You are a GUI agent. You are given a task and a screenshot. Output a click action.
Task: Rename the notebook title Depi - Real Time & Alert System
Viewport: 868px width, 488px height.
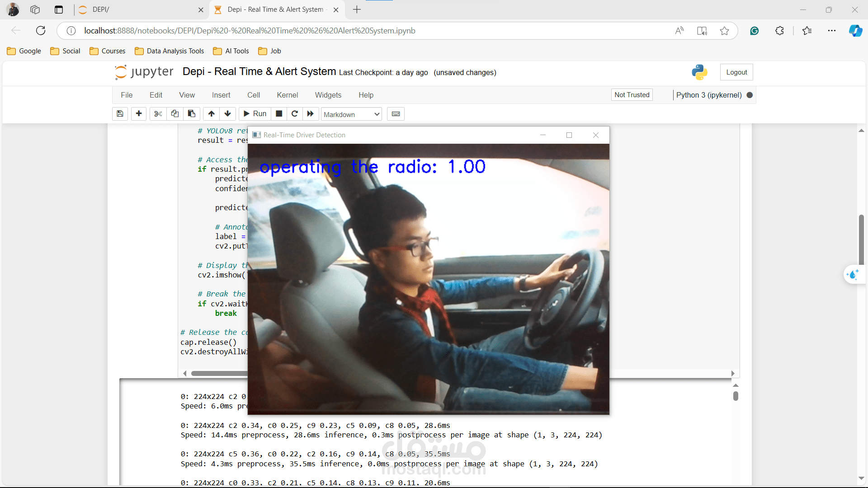pos(259,72)
